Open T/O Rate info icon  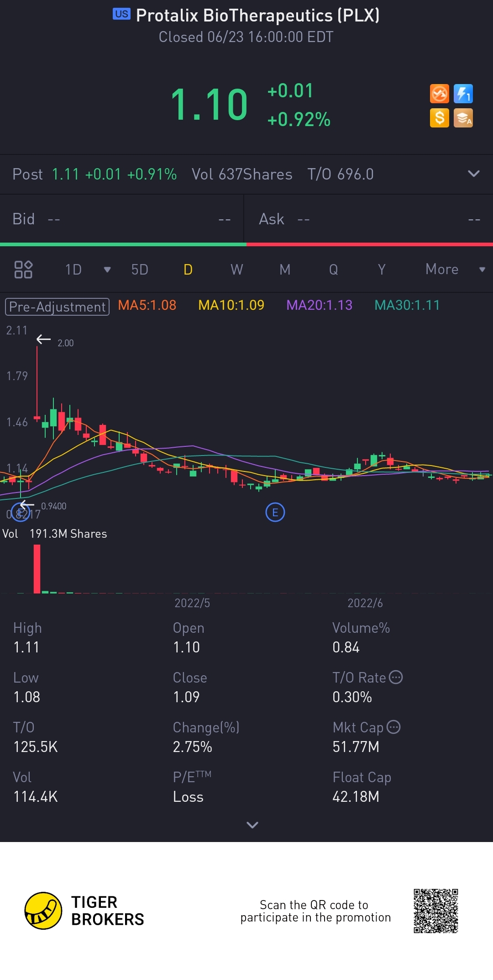click(396, 677)
